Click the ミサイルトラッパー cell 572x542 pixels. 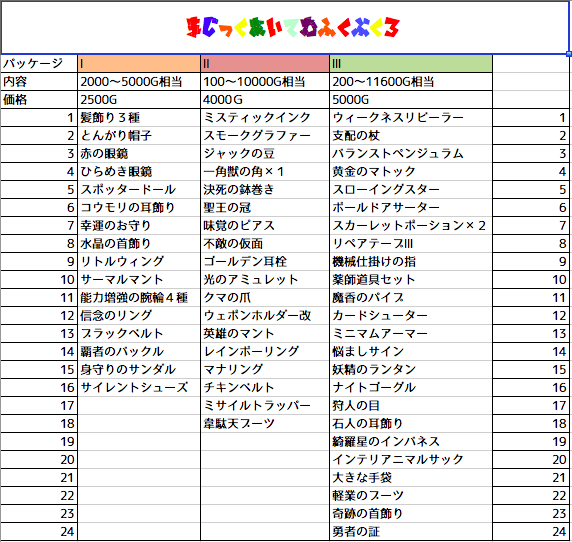tap(265, 406)
